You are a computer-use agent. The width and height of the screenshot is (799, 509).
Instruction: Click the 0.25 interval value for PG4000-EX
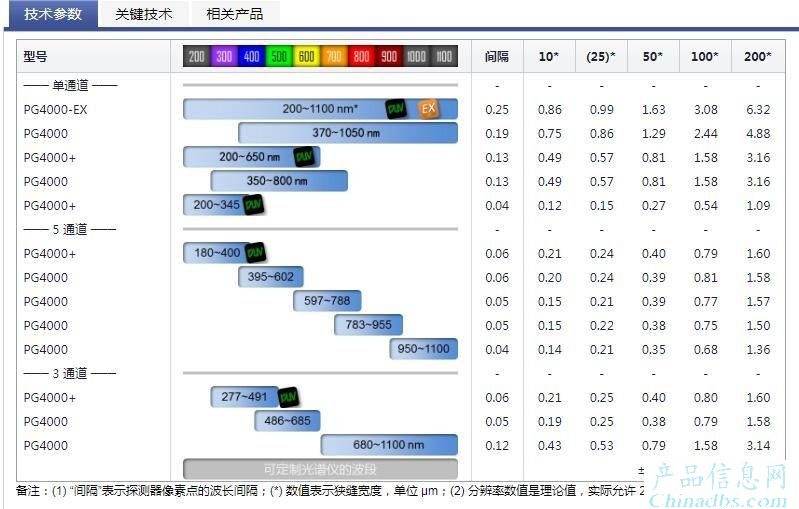point(497,110)
